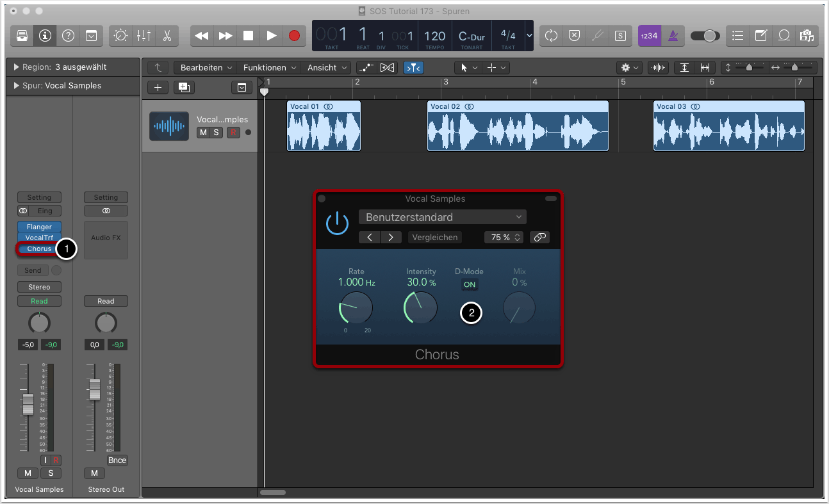Open the List Editors icon on the right

tap(737, 36)
